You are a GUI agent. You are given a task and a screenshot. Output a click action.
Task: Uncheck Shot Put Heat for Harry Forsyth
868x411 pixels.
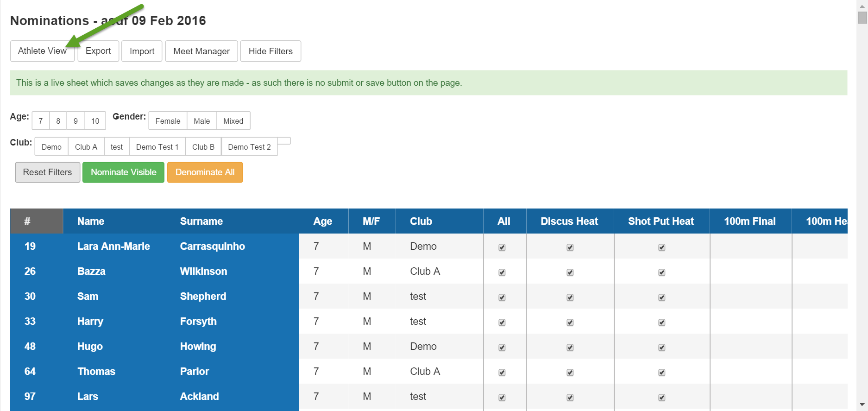(x=662, y=322)
